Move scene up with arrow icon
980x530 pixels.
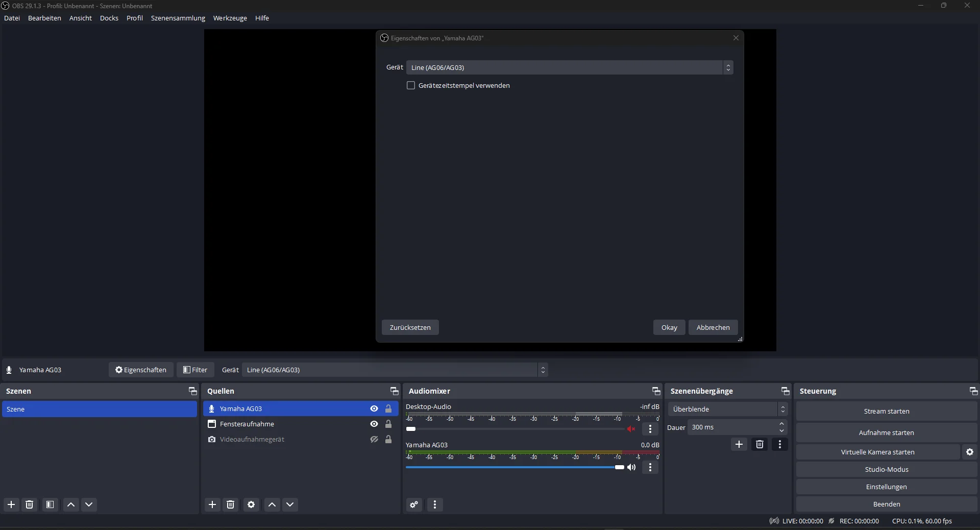(71, 504)
